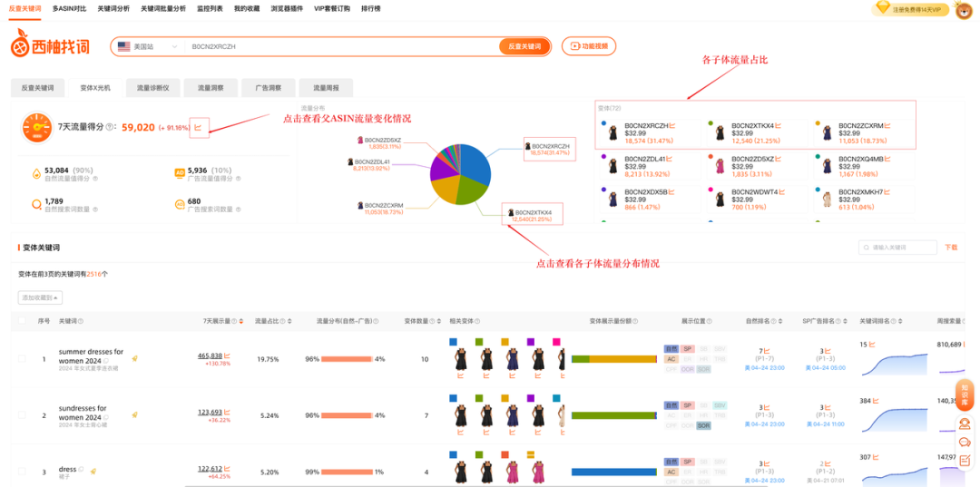Click the orange 反查关键词 search button
Screen dimensions: 980x487
(x=524, y=47)
